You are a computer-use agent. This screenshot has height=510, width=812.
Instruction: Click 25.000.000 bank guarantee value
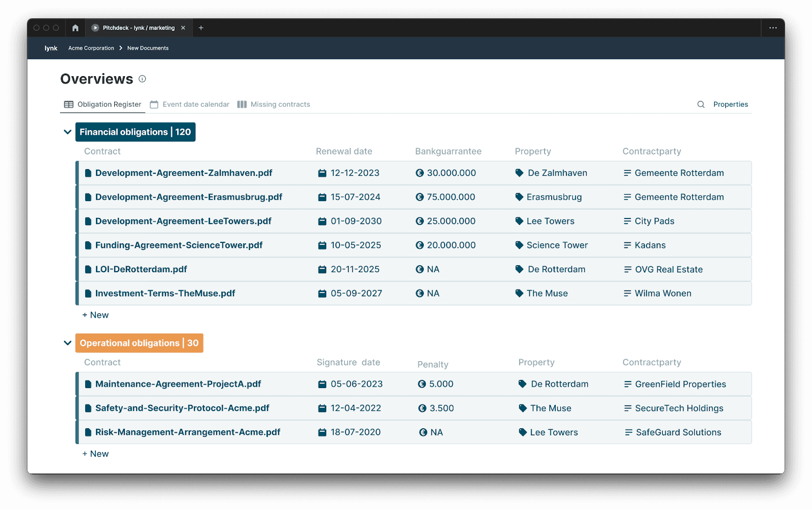(x=451, y=221)
